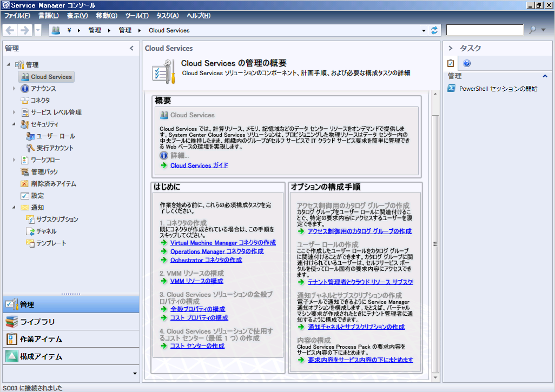Collapse the 管理 tasks section
The image size is (555, 392).
click(x=545, y=76)
